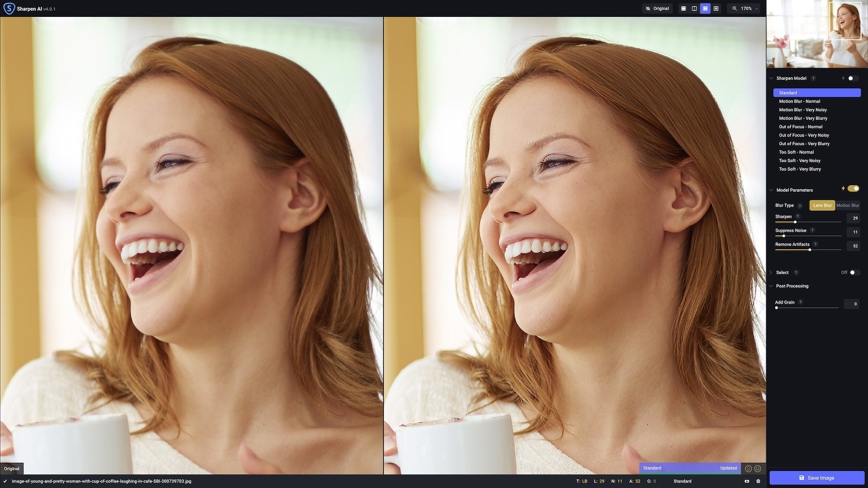
Task: Click the single view layout icon
Action: pyautogui.click(x=684, y=9)
